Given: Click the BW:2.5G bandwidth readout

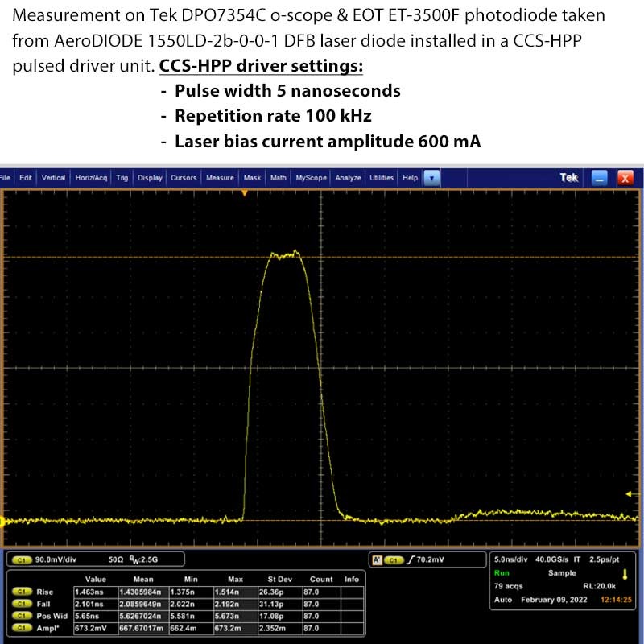Looking at the screenshot, I should pos(143,559).
